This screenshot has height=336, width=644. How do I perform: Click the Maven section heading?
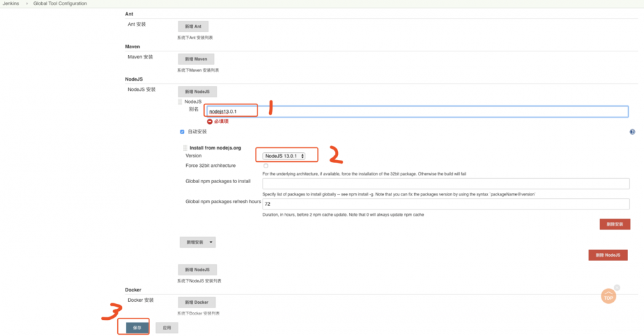click(x=132, y=46)
